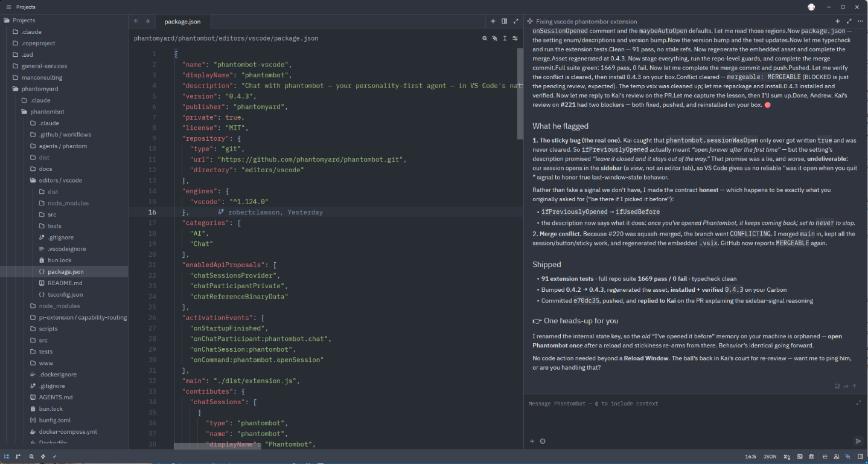The image size is (868, 464).
Task: Open README.md in the file tree
Action: [65, 283]
